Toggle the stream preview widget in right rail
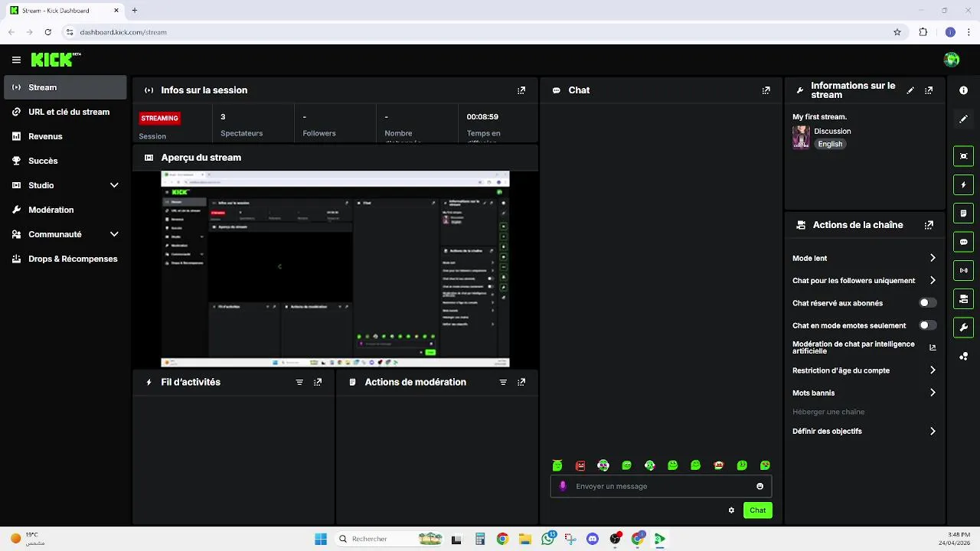The width and height of the screenshot is (980, 551). pos(963,156)
